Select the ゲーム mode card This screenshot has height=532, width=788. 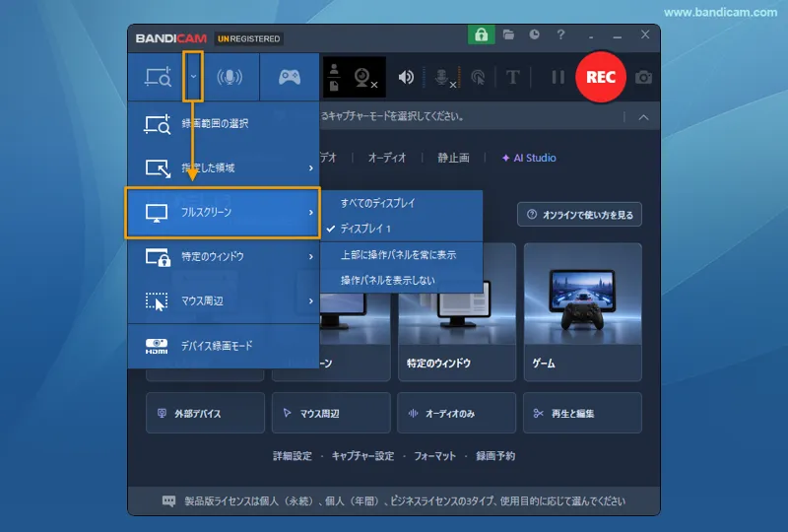(x=582, y=311)
